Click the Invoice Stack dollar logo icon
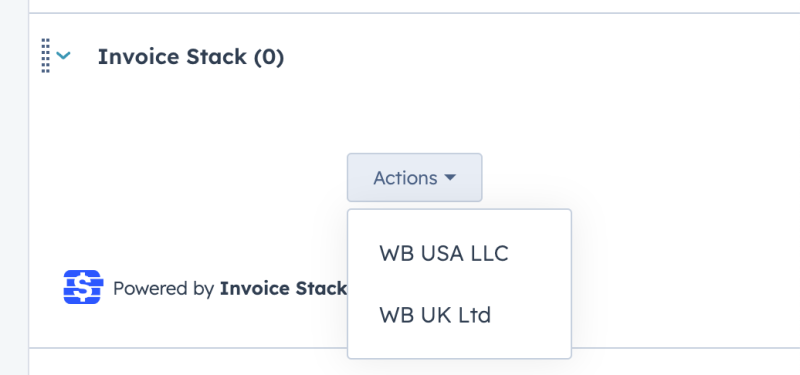This screenshot has height=375, width=800. pos(83,287)
